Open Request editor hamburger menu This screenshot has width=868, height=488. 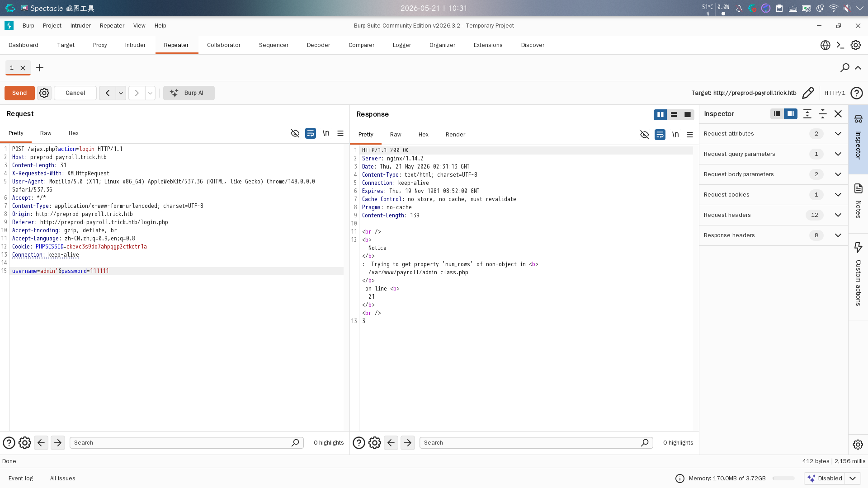click(340, 133)
